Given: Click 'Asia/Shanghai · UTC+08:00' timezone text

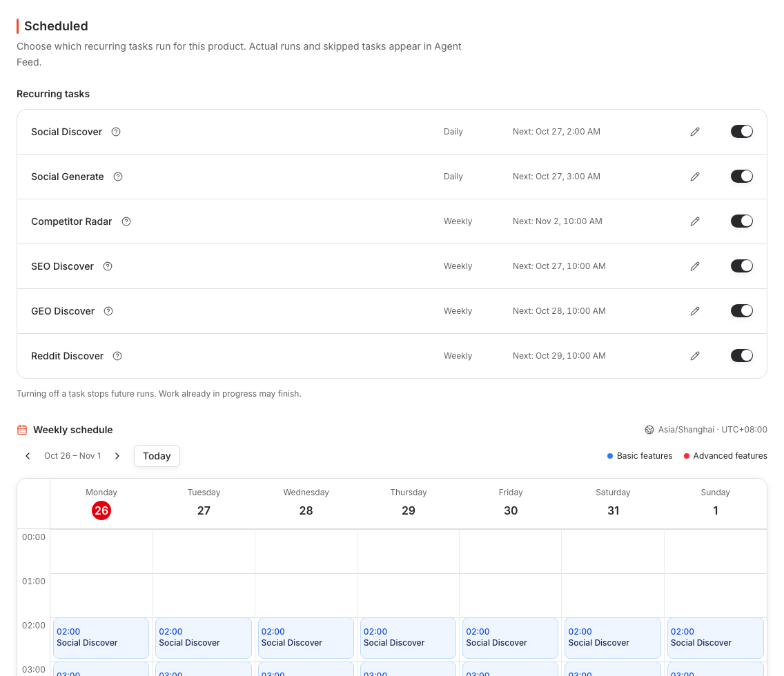Looking at the screenshot, I should pyautogui.click(x=712, y=430).
